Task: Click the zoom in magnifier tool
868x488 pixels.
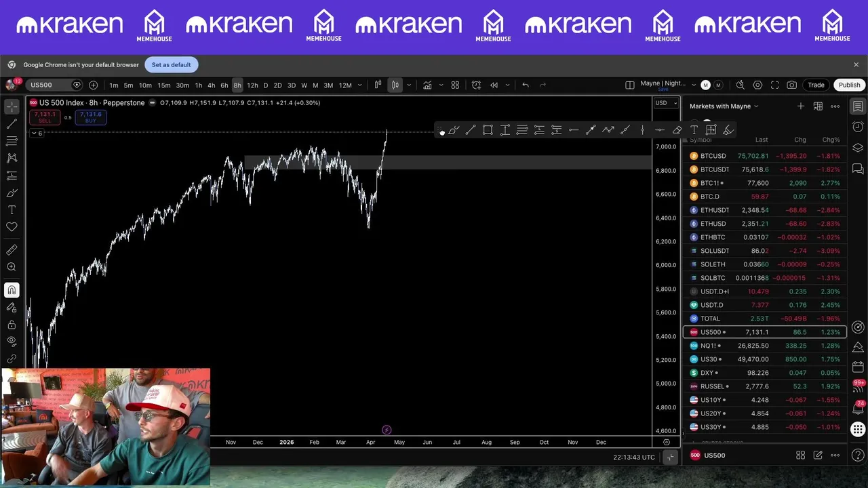Action: pos(12,267)
